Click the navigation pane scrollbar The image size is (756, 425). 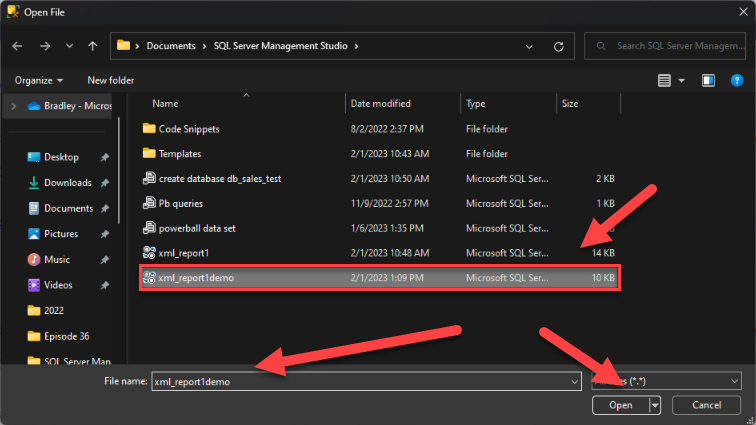(119, 171)
